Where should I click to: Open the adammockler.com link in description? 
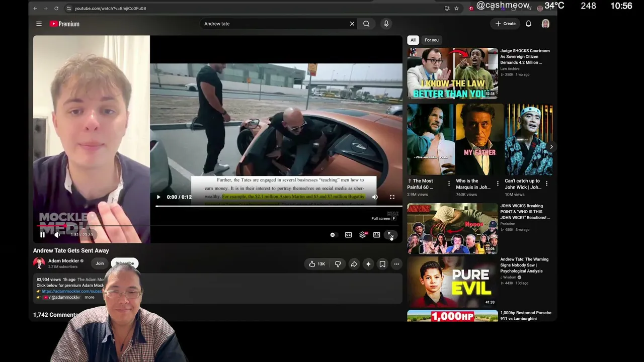click(x=72, y=291)
